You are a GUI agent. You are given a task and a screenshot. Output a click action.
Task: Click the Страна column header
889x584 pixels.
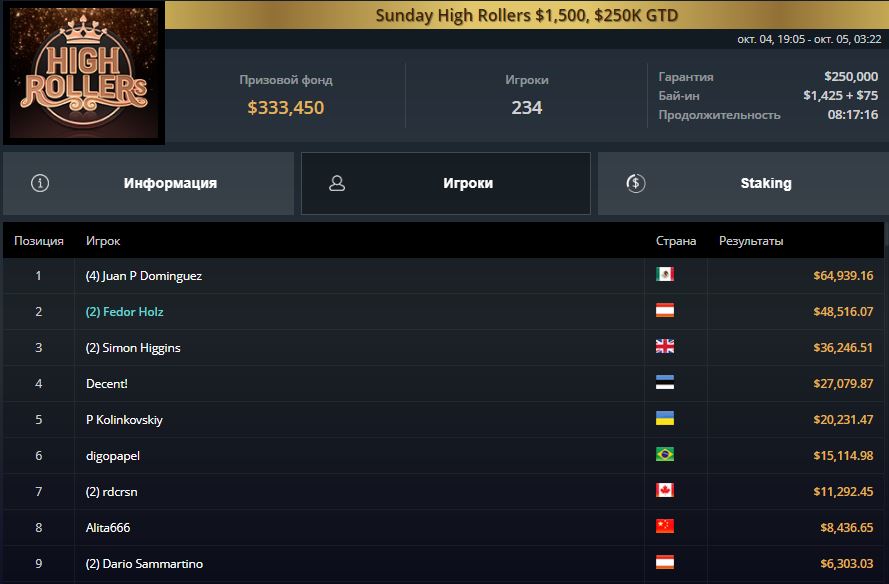(x=676, y=241)
